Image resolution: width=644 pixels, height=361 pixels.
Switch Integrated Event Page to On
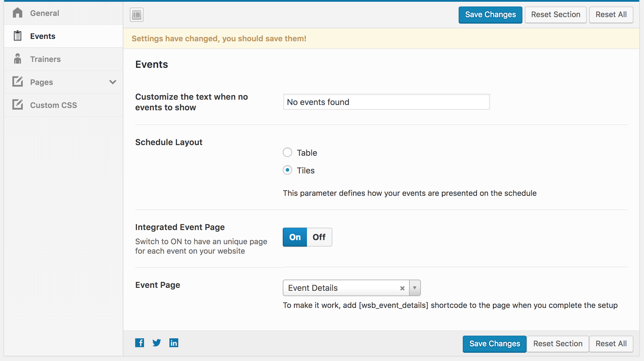[295, 237]
